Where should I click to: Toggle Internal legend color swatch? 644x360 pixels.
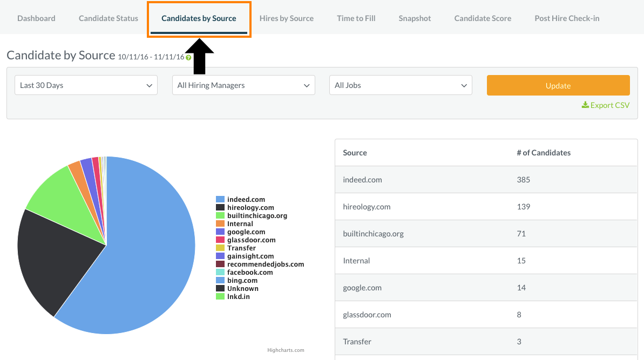click(220, 223)
